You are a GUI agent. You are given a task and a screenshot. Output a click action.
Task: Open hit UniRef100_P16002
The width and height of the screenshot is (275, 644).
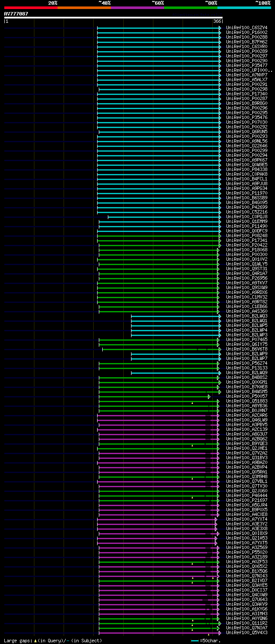click(x=247, y=32)
